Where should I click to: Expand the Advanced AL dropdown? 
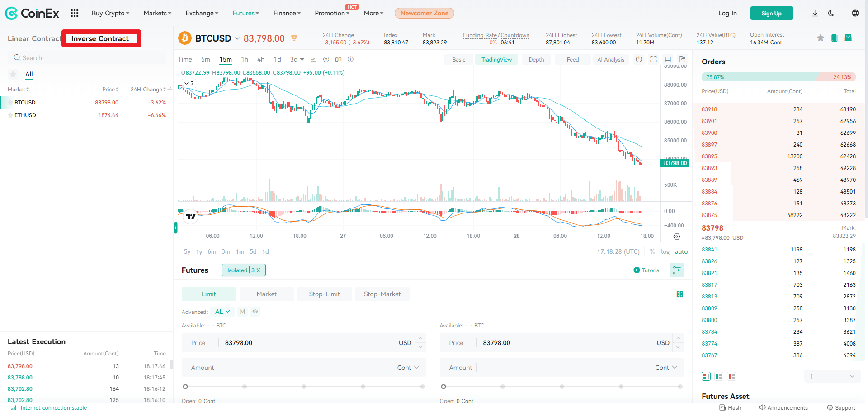click(x=222, y=312)
